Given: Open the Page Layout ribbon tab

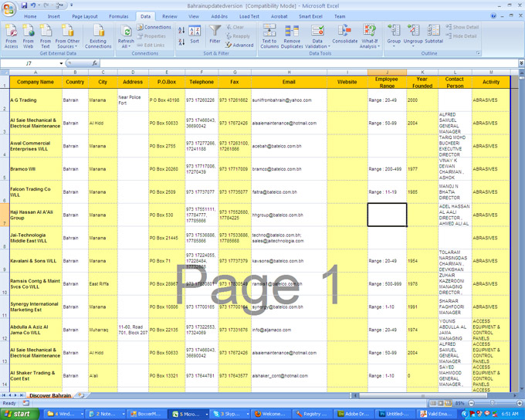Looking at the screenshot, I should pyautogui.click(x=85, y=16).
